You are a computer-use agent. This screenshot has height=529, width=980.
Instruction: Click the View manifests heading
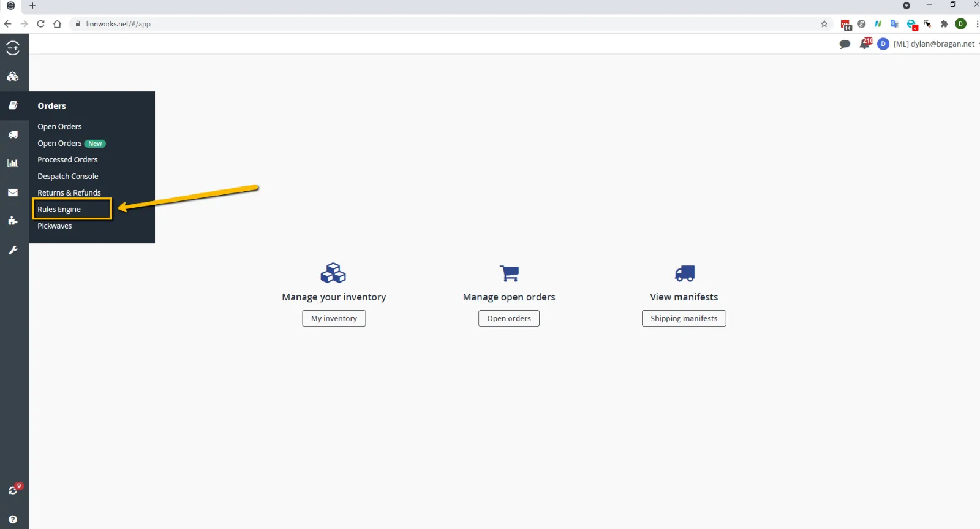click(684, 297)
